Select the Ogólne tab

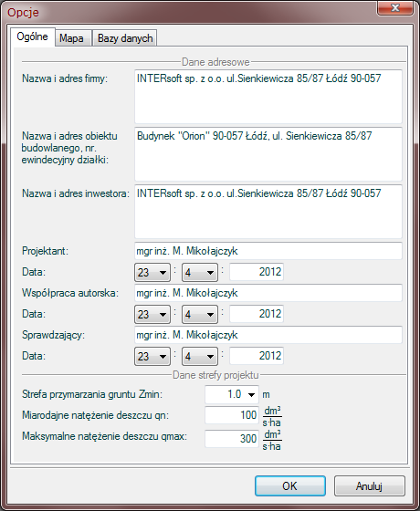[32, 36]
